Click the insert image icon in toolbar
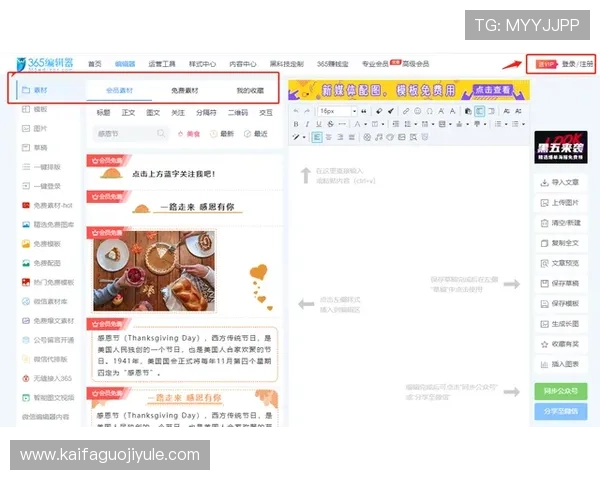 [x=401, y=137]
